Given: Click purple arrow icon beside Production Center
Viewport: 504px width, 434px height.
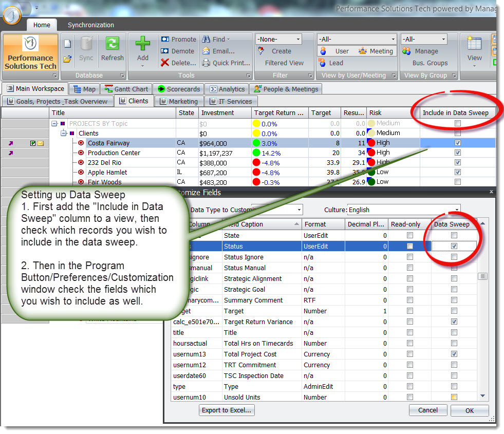Looking at the screenshot, I should [x=11, y=153].
